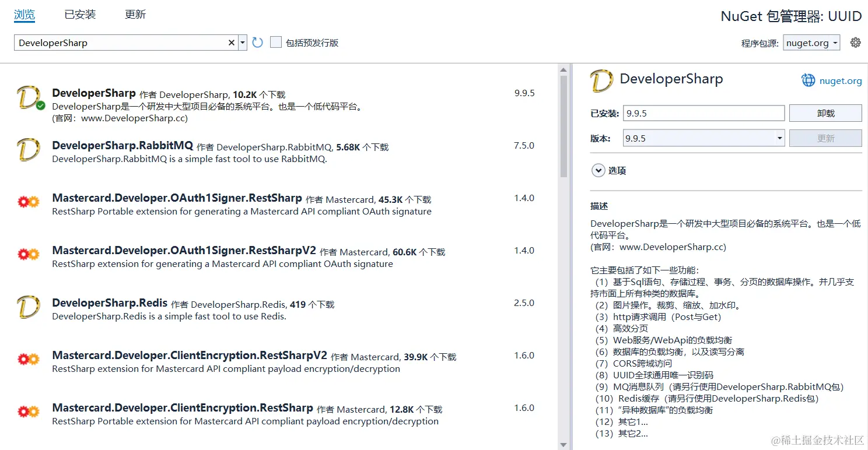Click the DeveloperSharp package title
The width and height of the screenshot is (868, 450).
94,93
